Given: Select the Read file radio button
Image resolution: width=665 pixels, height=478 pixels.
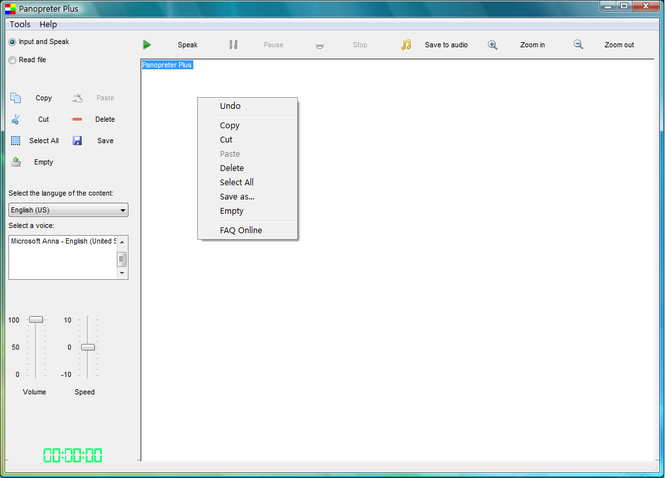Looking at the screenshot, I should [12, 60].
